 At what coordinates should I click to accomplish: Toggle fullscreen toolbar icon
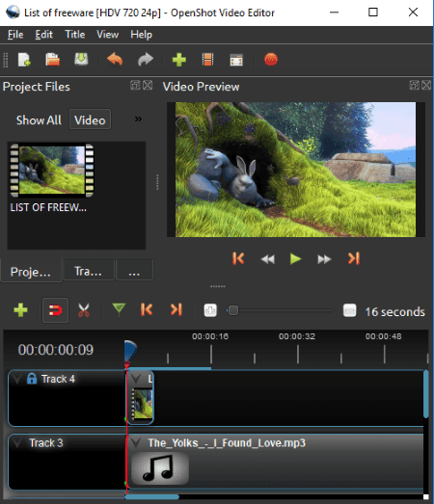[x=236, y=60]
